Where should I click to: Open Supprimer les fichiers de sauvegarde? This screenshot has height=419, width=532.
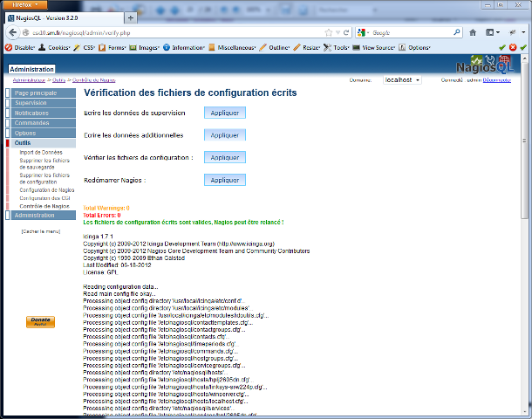click(x=44, y=163)
